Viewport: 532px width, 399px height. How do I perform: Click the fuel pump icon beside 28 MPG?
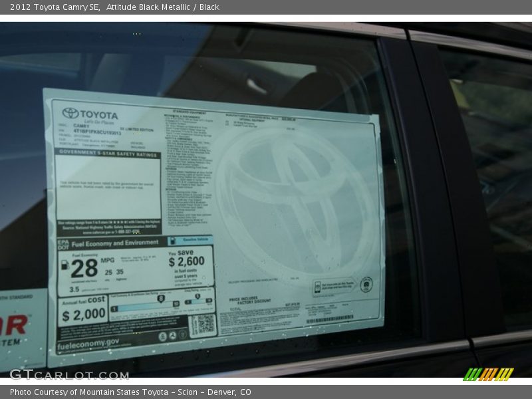point(65,265)
